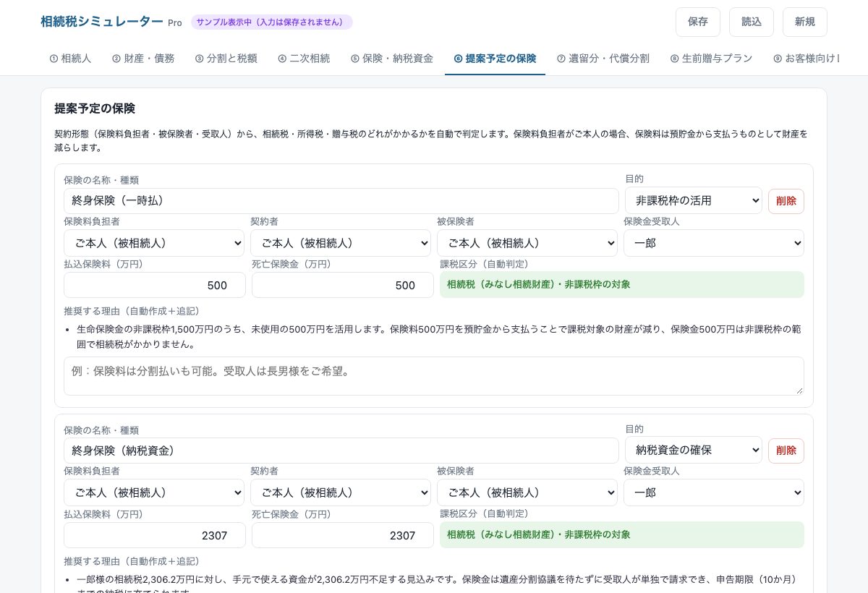
Task: Click the 保存 button
Action: [x=698, y=22]
